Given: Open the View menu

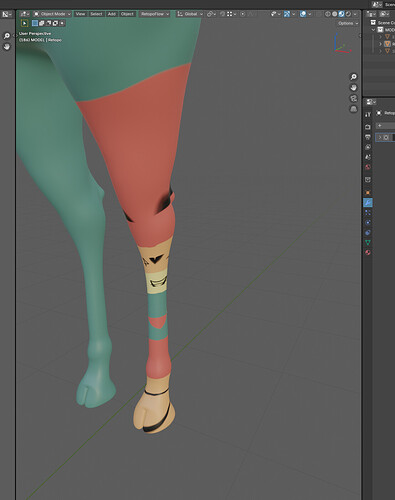Looking at the screenshot, I should click(x=80, y=14).
